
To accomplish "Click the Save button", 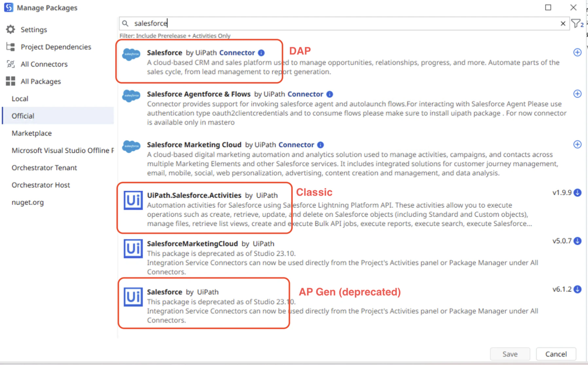I will click(510, 354).
